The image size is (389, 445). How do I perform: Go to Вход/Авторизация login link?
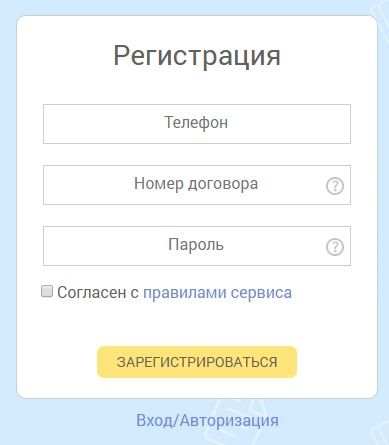207,420
